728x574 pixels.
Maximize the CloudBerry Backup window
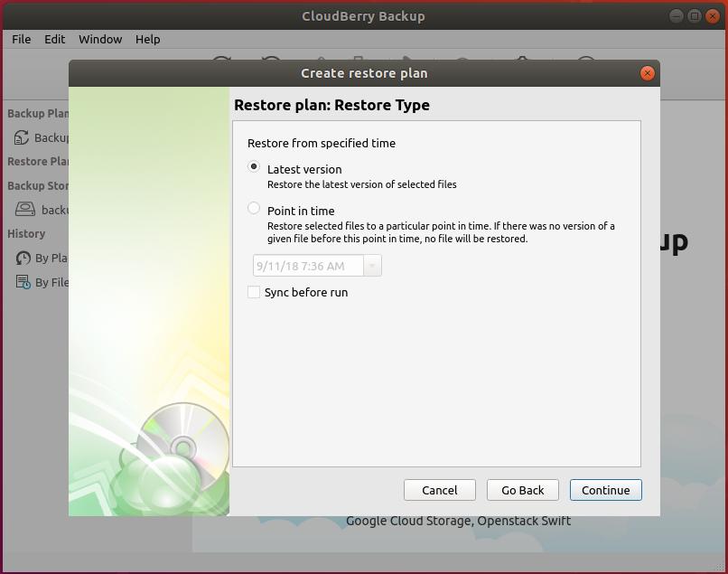pos(694,16)
